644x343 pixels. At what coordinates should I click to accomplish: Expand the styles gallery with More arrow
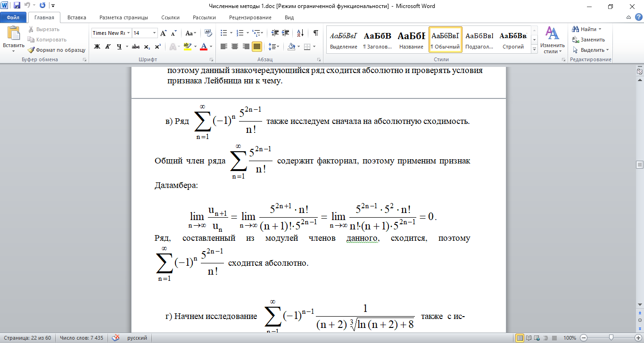(534, 49)
